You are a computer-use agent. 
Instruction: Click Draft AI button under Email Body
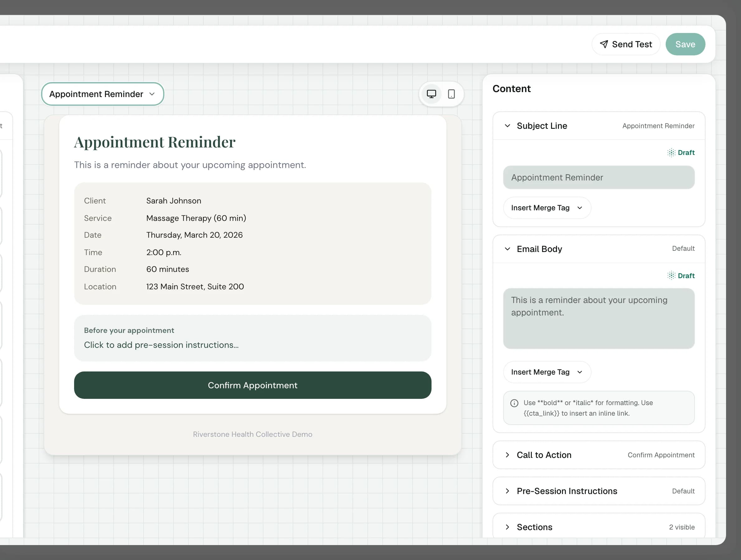pos(681,276)
